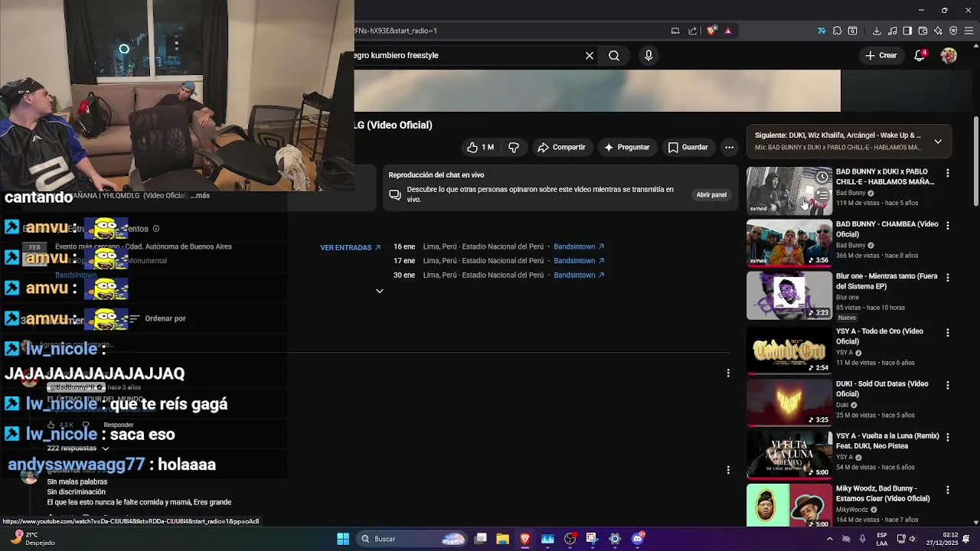
Task: Open more actions menu next to Guardar
Action: (x=729, y=147)
